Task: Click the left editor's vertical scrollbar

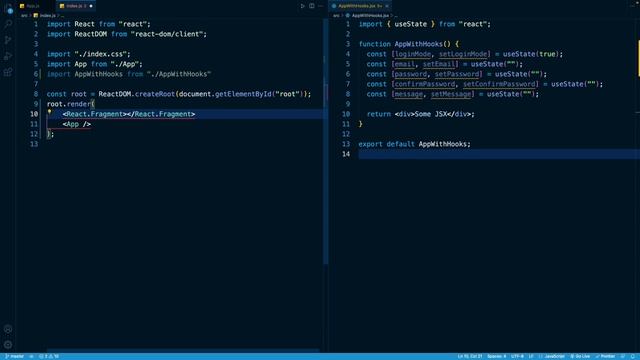Action: pos(326,141)
